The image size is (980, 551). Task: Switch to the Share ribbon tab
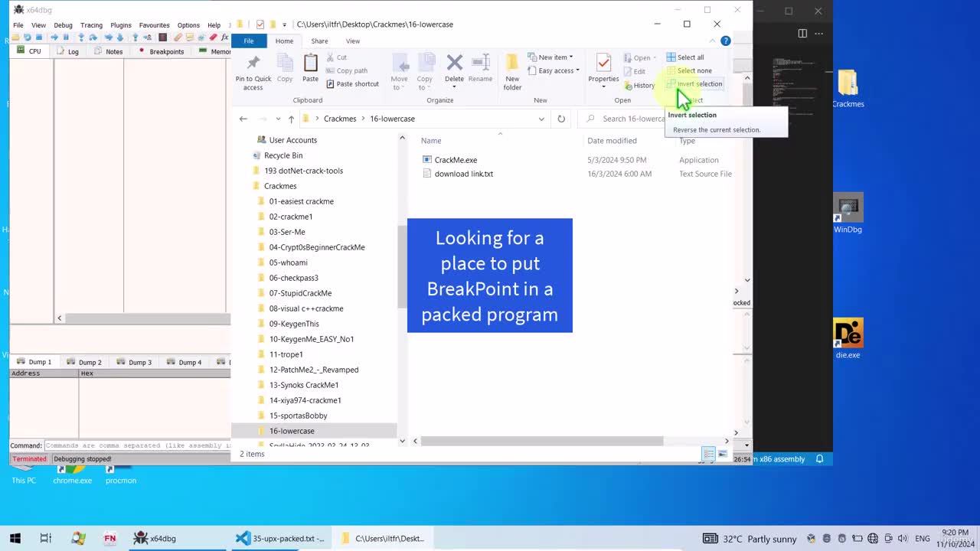(319, 41)
